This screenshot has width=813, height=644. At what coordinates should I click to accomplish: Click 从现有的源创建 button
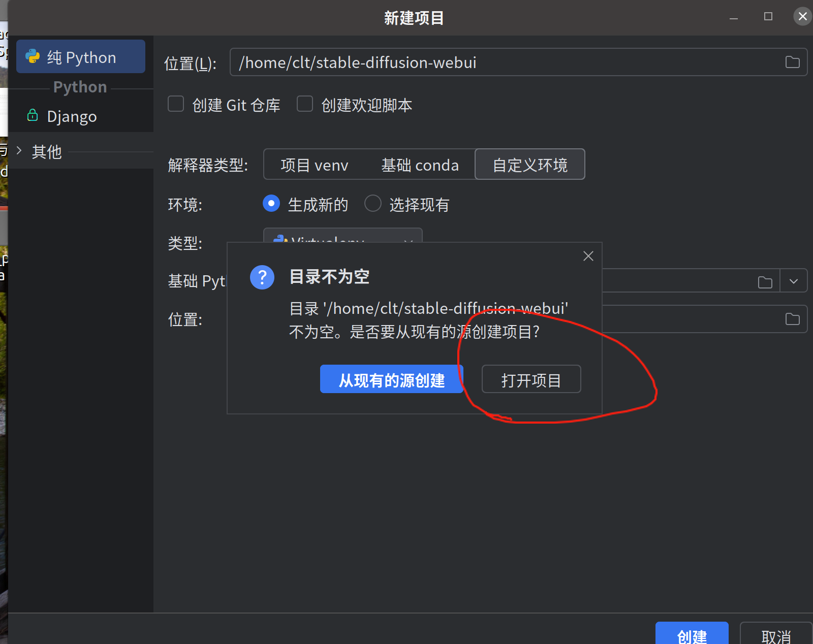pyautogui.click(x=392, y=379)
